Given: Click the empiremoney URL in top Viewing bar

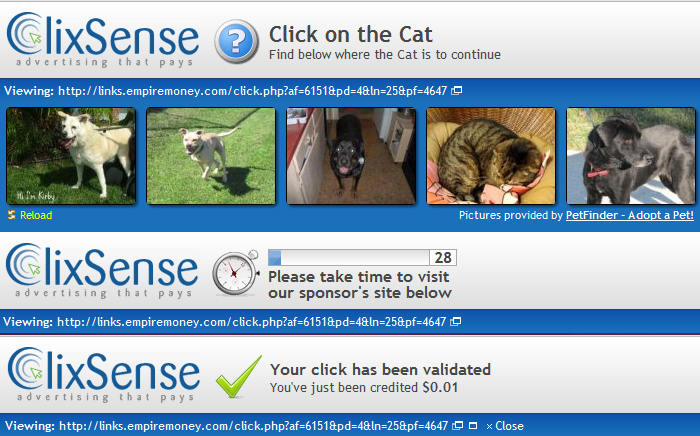Looking at the screenshot, I should (x=252, y=91).
